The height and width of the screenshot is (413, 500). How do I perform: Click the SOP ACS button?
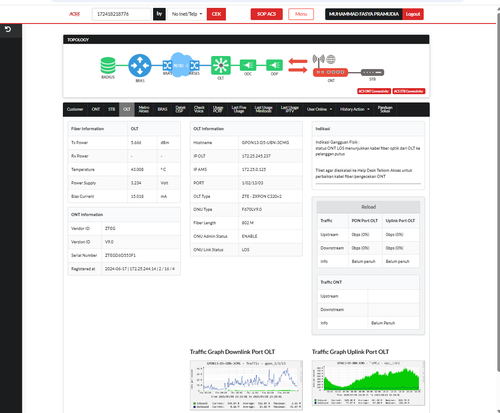[266, 14]
